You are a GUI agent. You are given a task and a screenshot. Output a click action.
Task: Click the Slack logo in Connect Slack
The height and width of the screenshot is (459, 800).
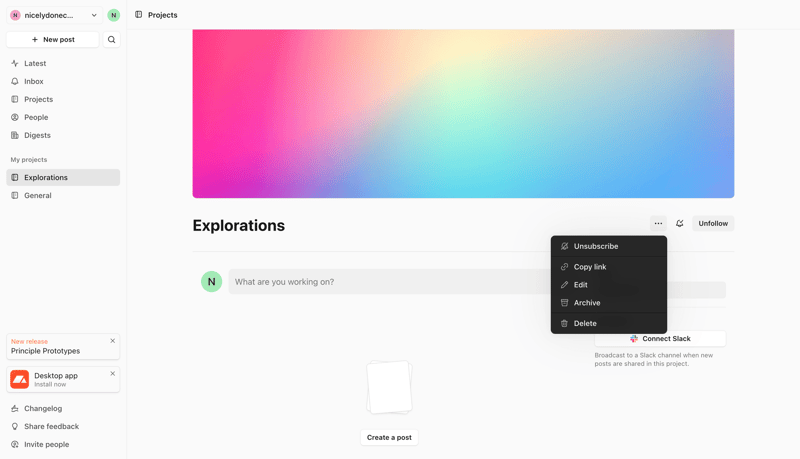click(x=634, y=339)
